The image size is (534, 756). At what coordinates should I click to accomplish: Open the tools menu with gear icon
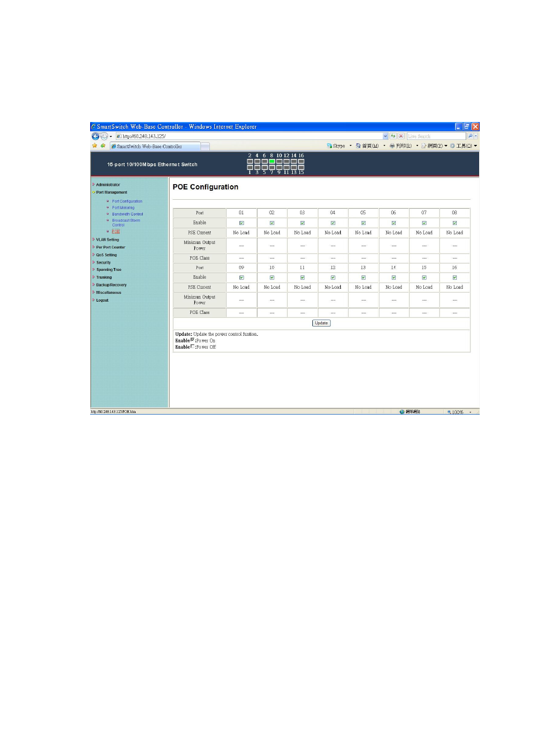463,145
